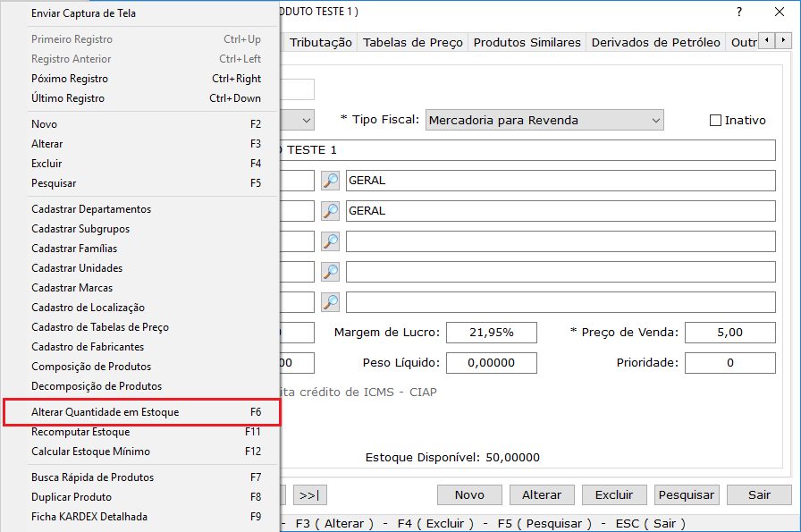Choose Novo F2 in context menu
The height and width of the screenshot is (532, 801).
tap(146, 124)
